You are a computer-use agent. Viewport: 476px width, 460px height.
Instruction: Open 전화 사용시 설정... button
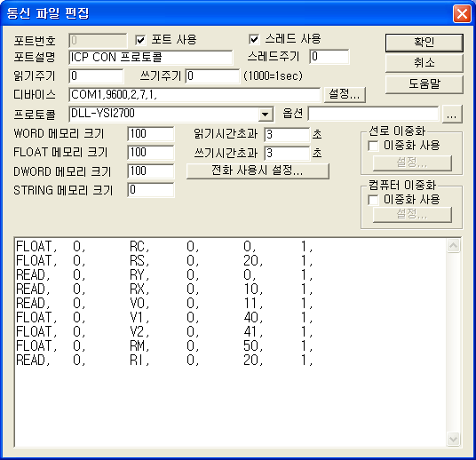[x=258, y=171]
